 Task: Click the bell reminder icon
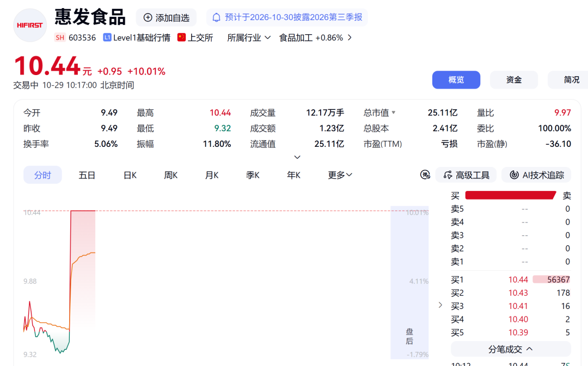(216, 17)
